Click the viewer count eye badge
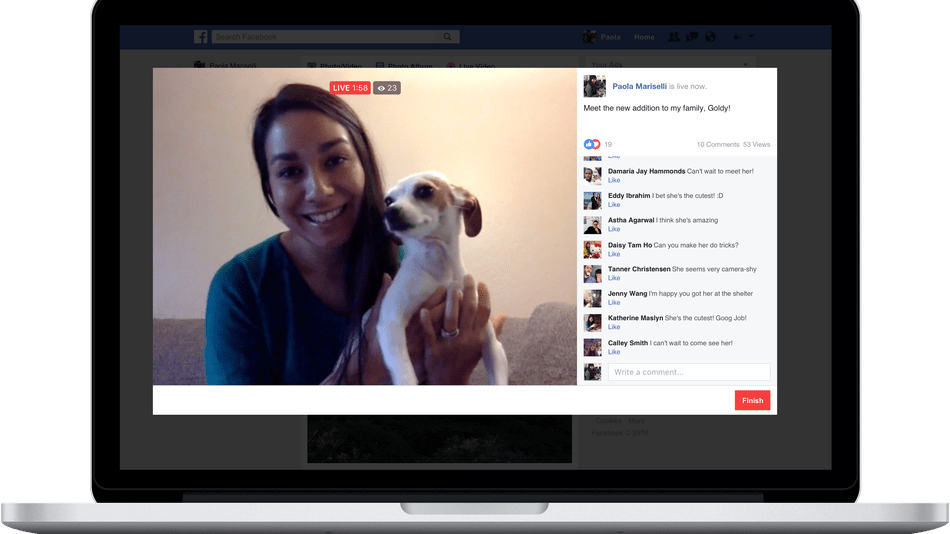The height and width of the screenshot is (534, 950). point(387,88)
